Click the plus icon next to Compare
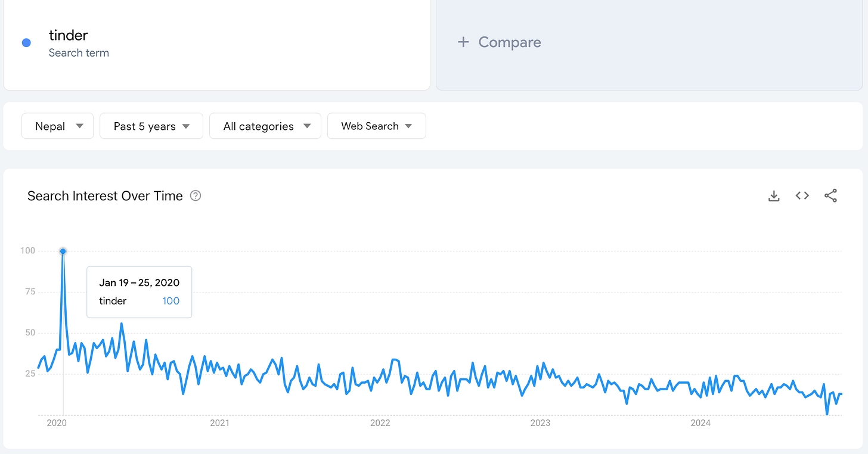868x454 pixels. (463, 42)
